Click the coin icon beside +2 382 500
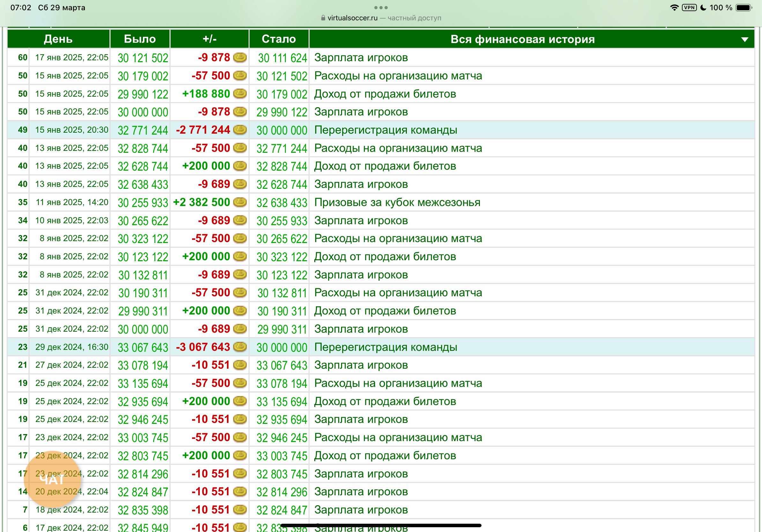 (240, 202)
